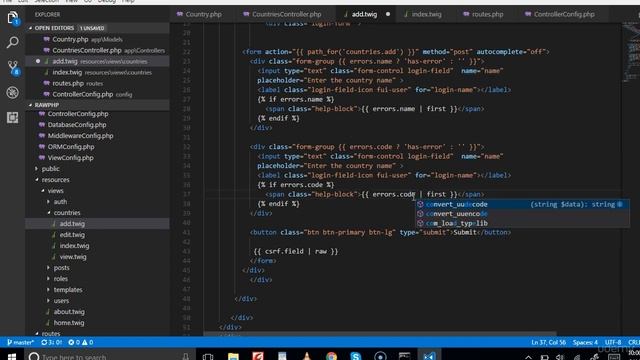Click the master branch status indicator
Viewport: 640px width, 360px height.
pyautogui.click(x=20, y=342)
